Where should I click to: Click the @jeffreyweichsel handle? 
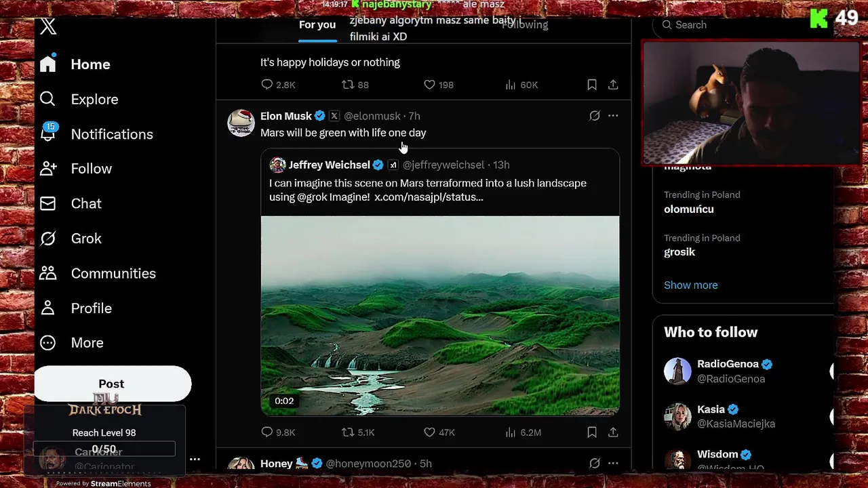(443, 165)
